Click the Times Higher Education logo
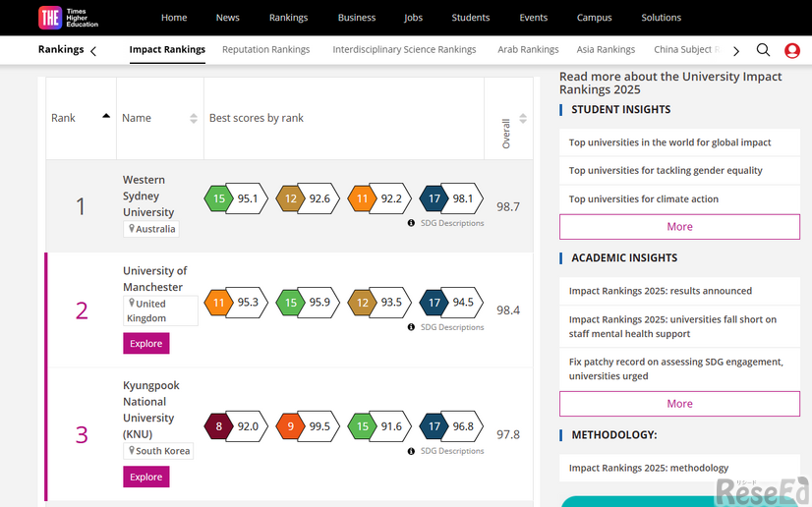 [68, 18]
